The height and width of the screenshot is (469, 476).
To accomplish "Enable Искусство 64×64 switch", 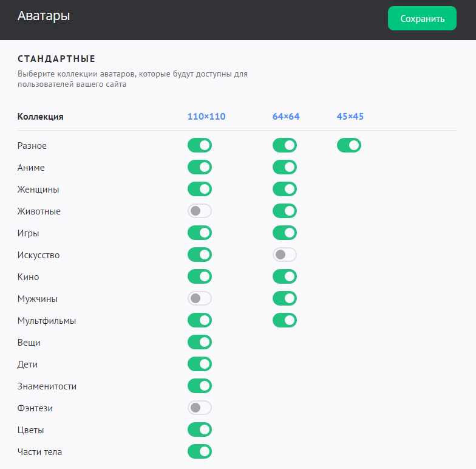I will point(285,255).
